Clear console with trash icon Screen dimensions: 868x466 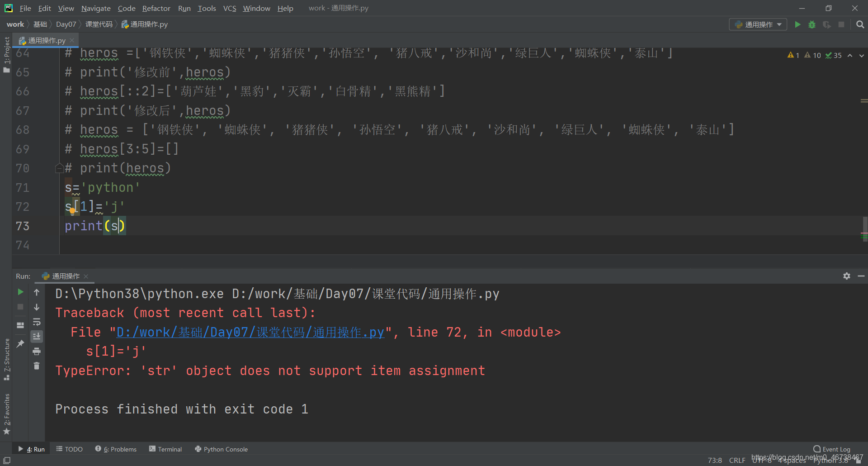pyautogui.click(x=37, y=366)
